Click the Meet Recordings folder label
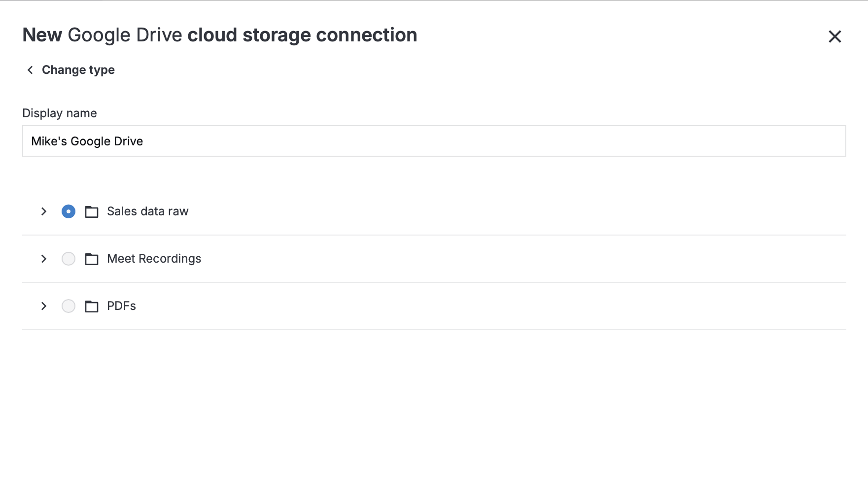Viewport: 868px width, 478px height. (x=154, y=259)
